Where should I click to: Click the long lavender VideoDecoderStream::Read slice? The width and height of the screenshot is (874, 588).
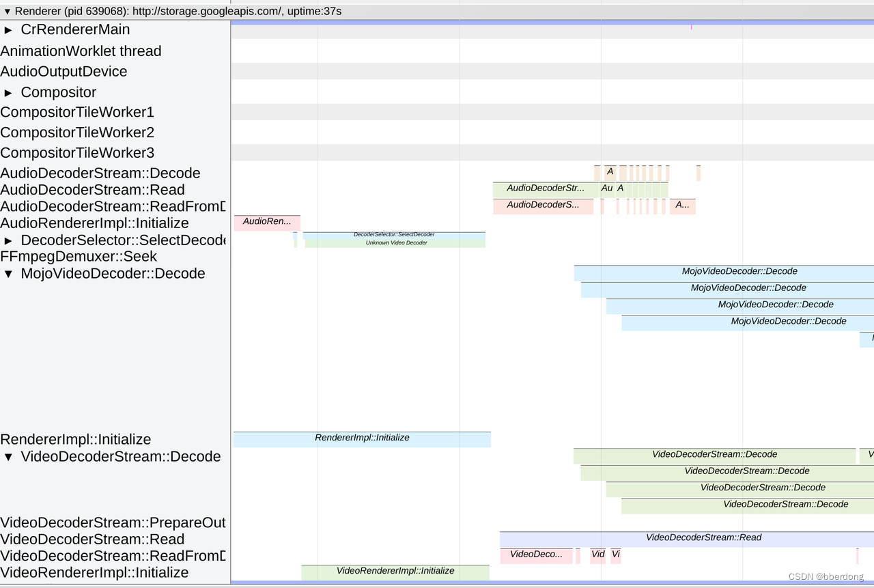(687, 540)
